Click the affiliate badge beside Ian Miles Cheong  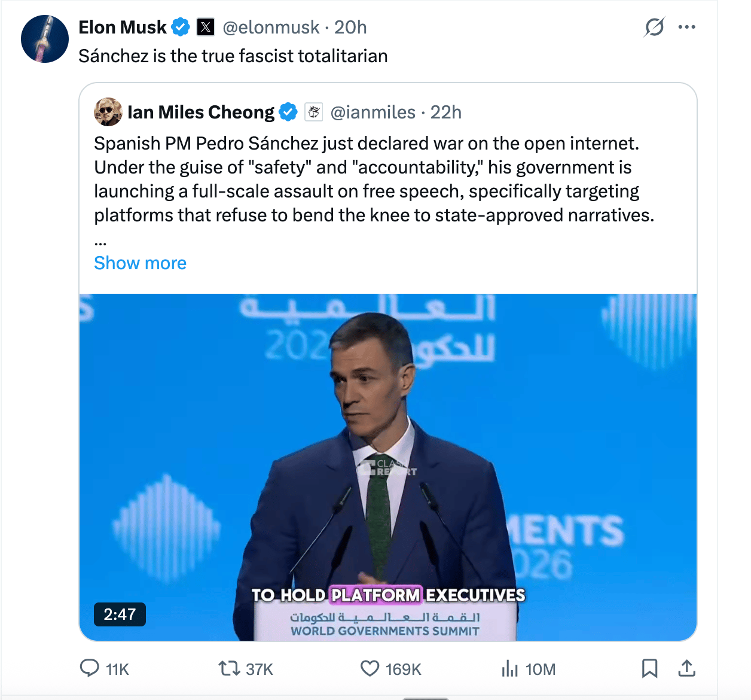314,112
